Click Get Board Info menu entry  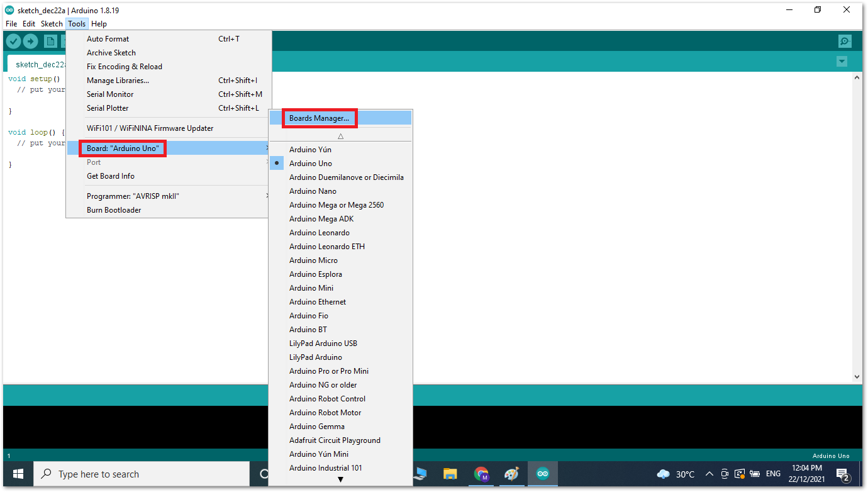(x=111, y=176)
